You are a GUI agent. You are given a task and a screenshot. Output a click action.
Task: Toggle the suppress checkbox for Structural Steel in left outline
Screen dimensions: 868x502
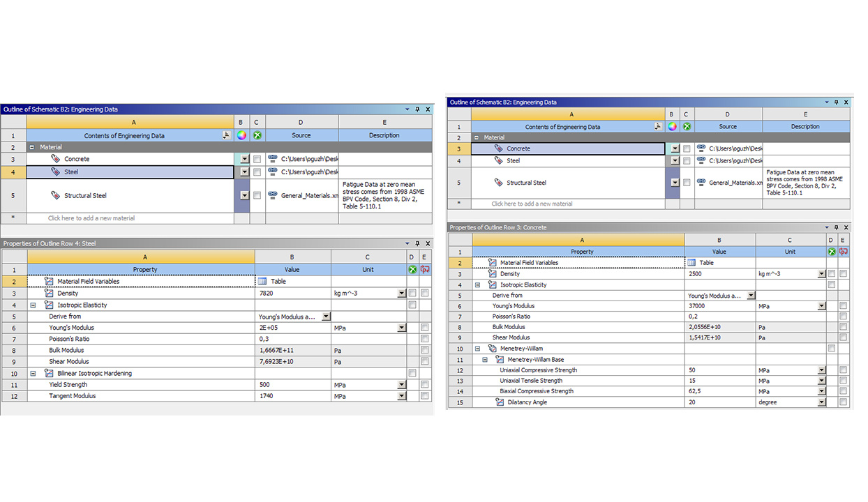257,196
